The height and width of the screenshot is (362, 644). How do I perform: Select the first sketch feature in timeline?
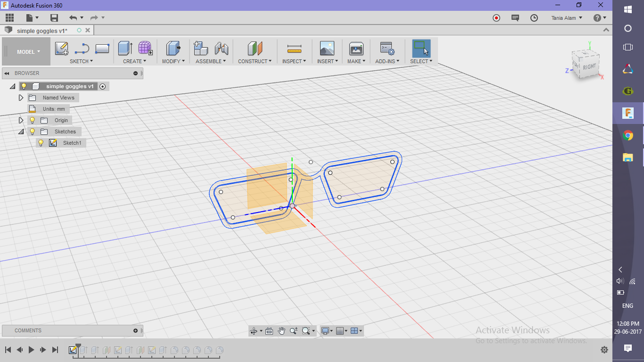point(73,350)
